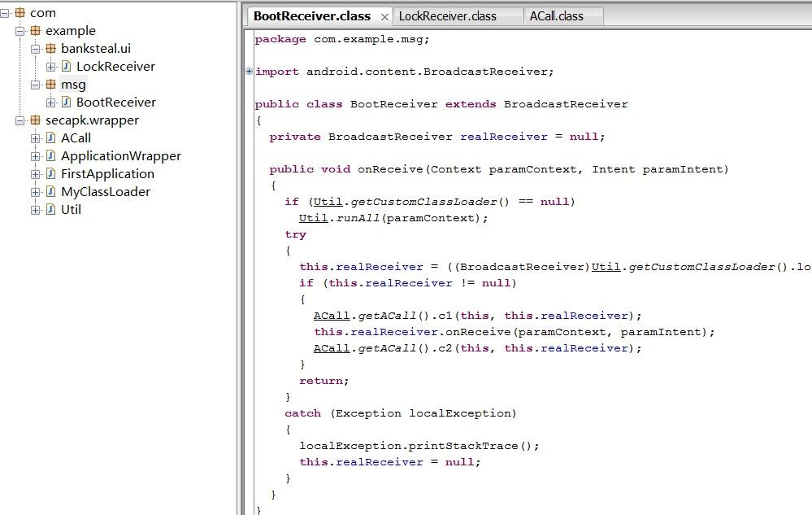Follow the ACall link on the c1 line
This screenshot has width=812, height=515.
(x=332, y=316)
